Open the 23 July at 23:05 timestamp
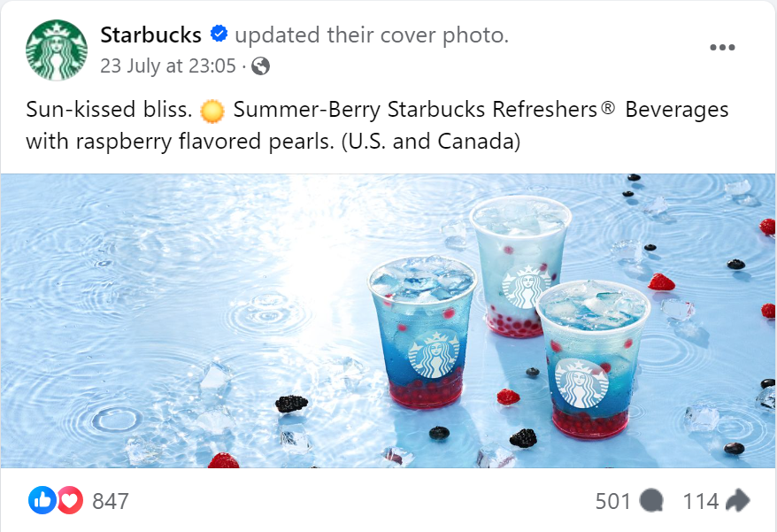 click(168, 66)
